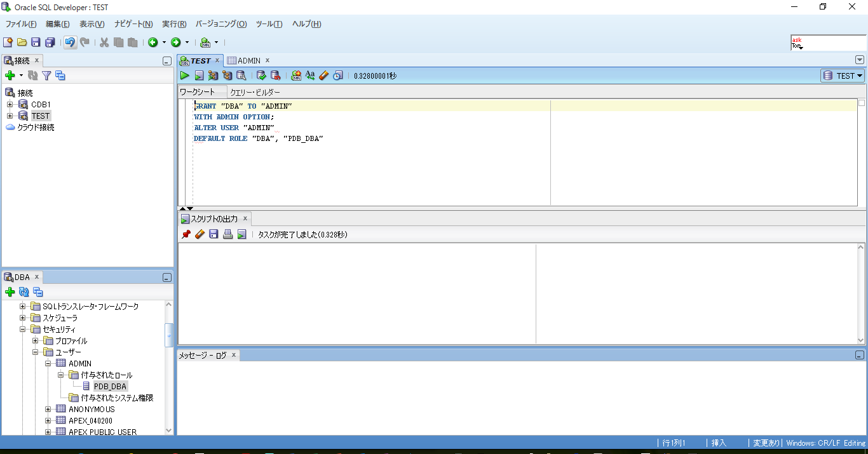Click the Run Script icon
Viewport: 868px width, 454px height.
tap(199, 76)
